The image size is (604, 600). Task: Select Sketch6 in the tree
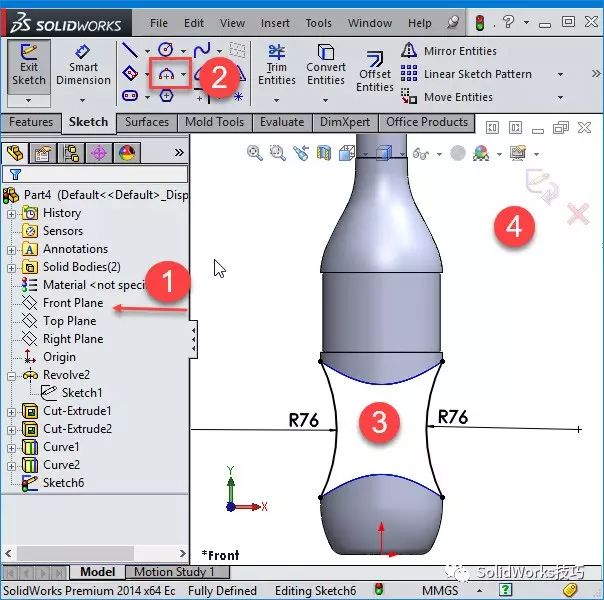pyautogui.click(x=63, y=483)
